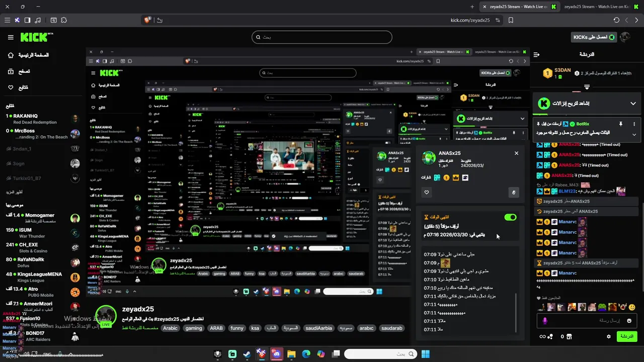Click the purple microphone icon in chat input

544,320
